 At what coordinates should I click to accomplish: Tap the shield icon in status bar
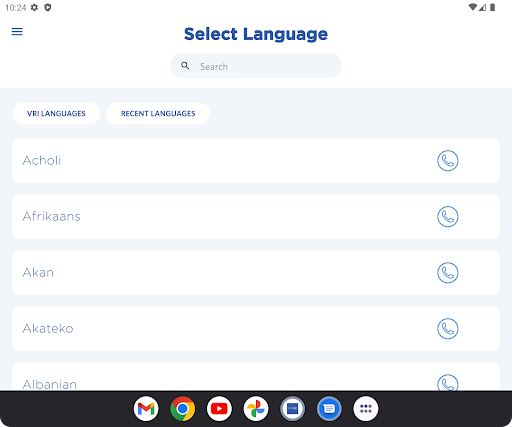48,7
